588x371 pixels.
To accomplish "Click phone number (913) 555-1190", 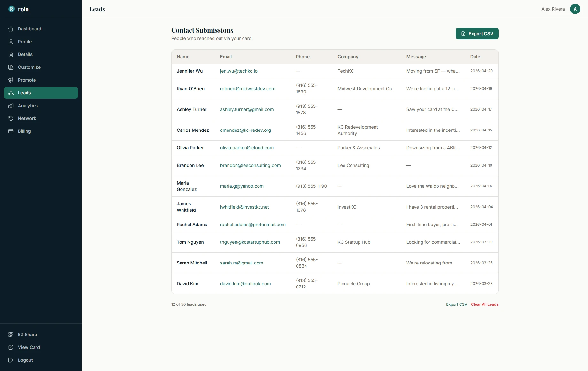I will (x=311, y=186).
